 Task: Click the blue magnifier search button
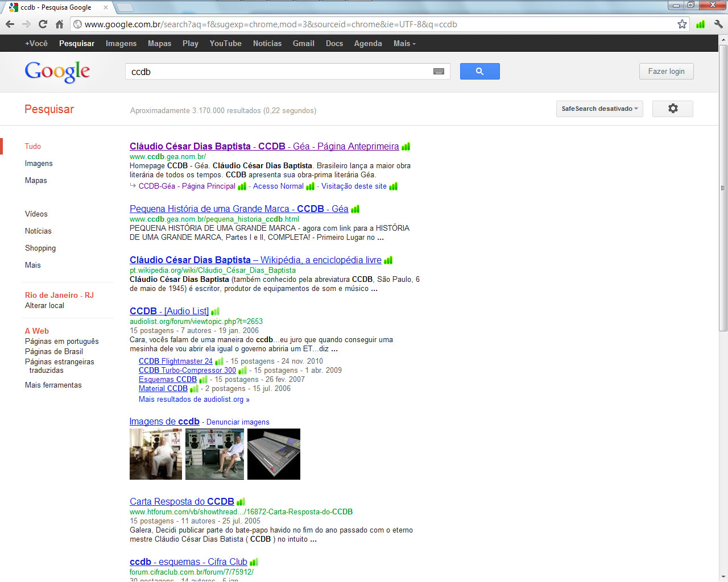[x=479, y=71]
